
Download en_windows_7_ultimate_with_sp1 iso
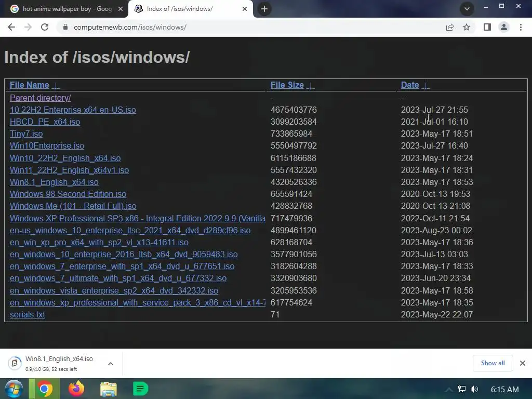(x=118, y=278)
